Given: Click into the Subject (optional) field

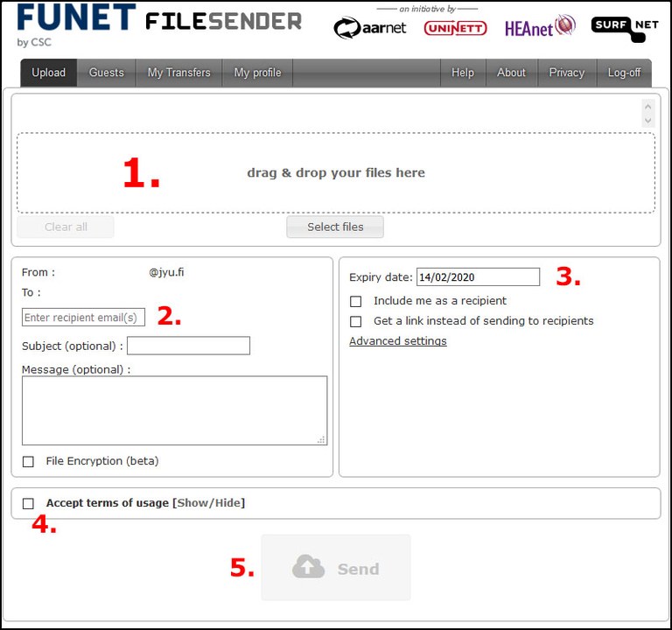Looking at the screenshot, I should [x=189, y=346].
